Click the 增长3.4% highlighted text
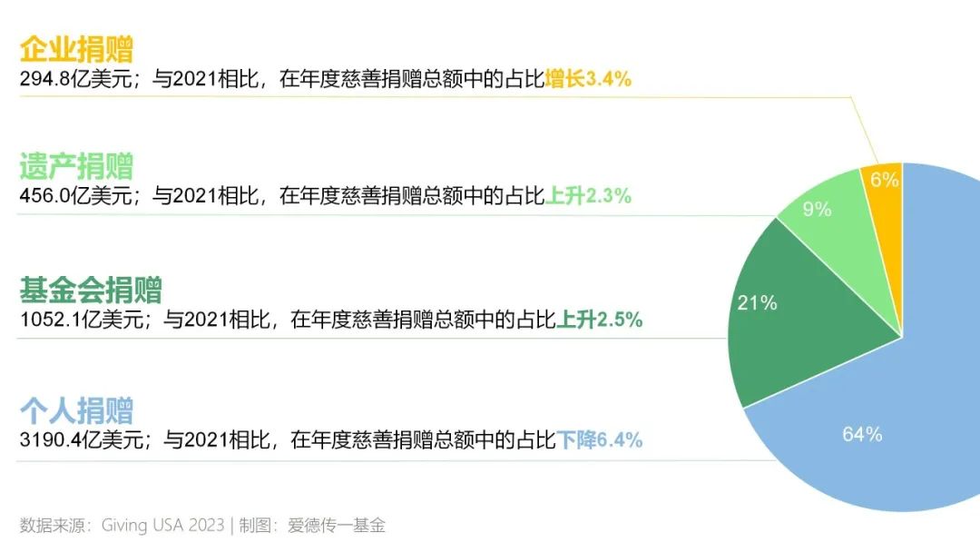This screenshot has height=552, width=980. coord(588,79)
